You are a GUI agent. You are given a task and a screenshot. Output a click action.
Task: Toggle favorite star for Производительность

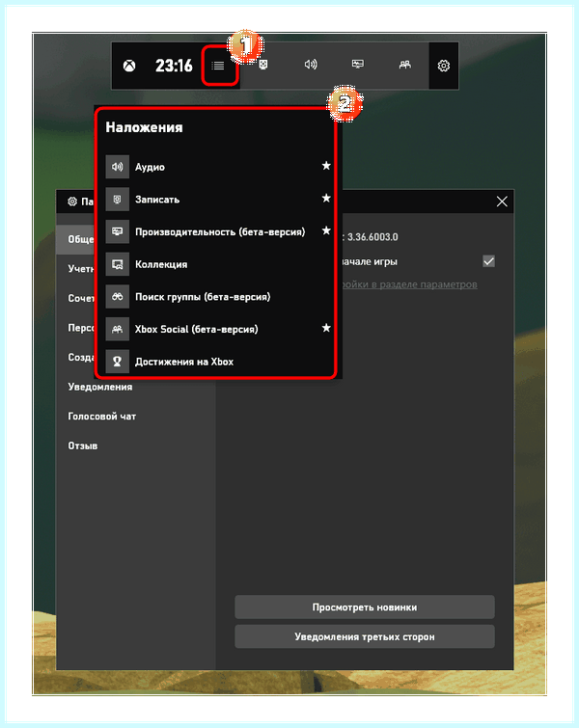click(x=326, y=230)
